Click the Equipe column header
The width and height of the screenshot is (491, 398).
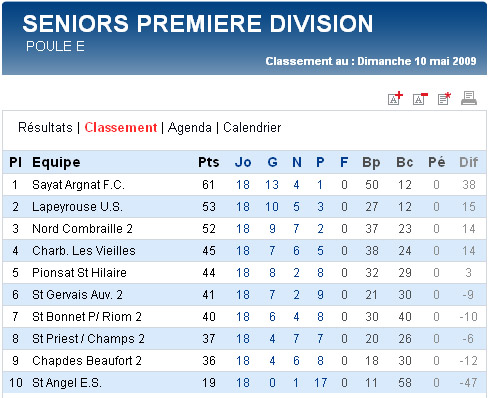tap(56, 162)
